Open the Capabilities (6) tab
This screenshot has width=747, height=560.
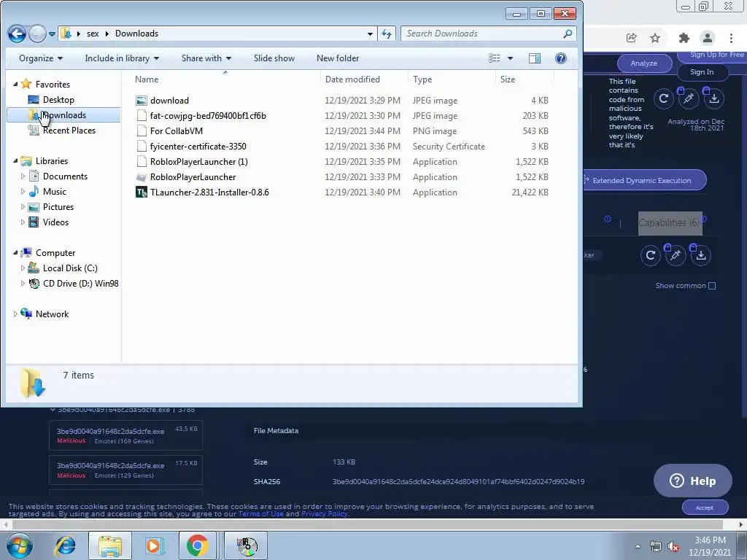(670, 223)
